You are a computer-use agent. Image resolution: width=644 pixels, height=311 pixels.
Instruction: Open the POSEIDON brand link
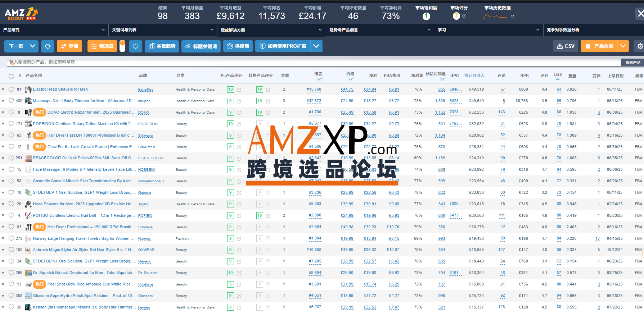coord(148,124)
